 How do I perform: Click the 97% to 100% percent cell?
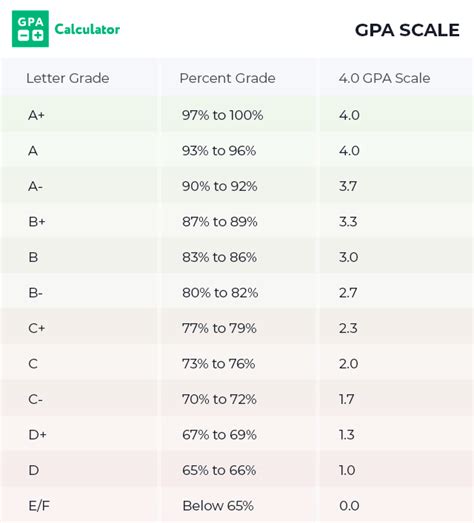point(222,115)
